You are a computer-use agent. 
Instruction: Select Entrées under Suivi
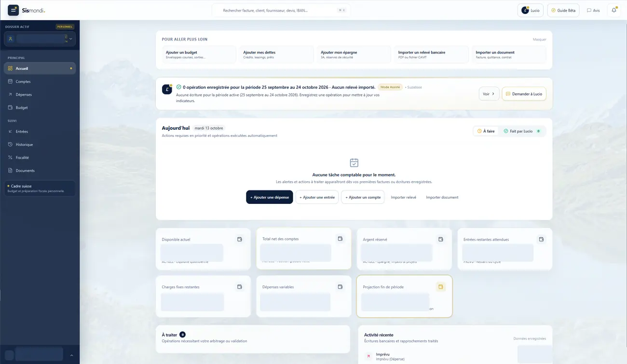(40, 131)
